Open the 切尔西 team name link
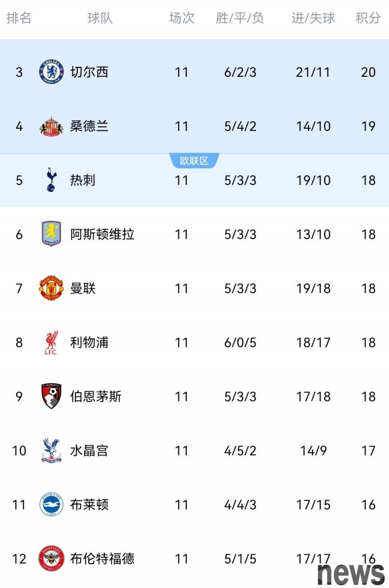This screenshot has width=389, height=588. (x=89, y=72)
